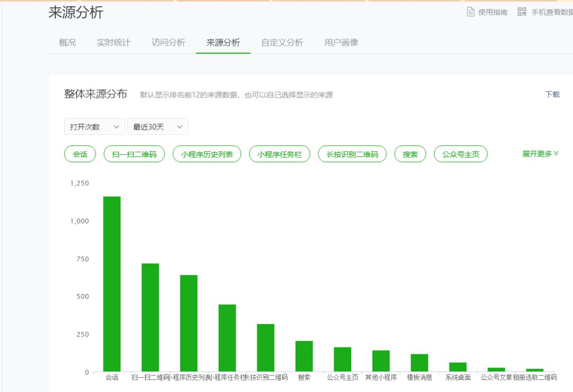This screenshot has width=573, height=392.
Task: Toggle the 搜索 source filter pill
Action: 410,154
